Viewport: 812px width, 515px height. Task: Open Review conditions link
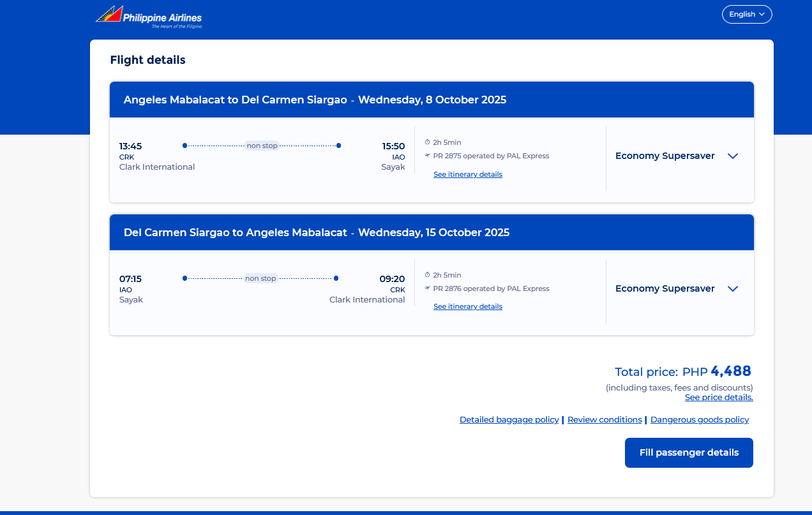(x=605, y=419)
